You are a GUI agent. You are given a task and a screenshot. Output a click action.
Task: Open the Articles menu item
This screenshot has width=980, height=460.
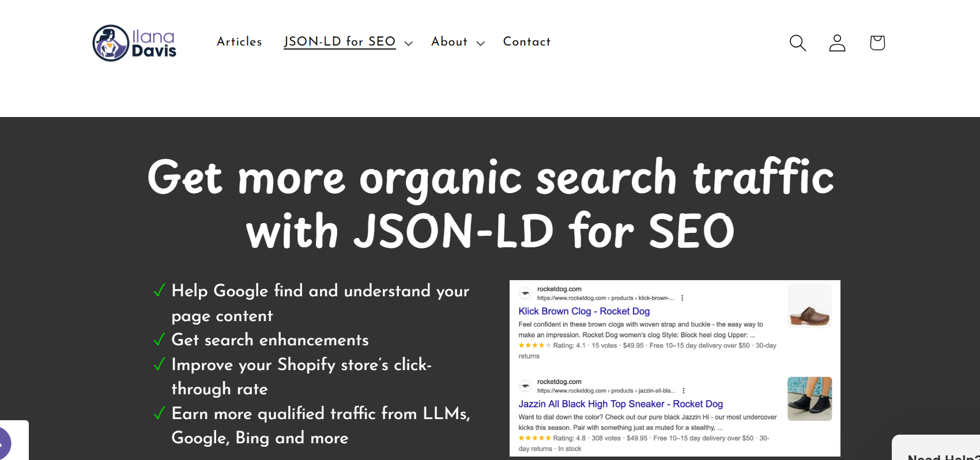pos(239,42)
